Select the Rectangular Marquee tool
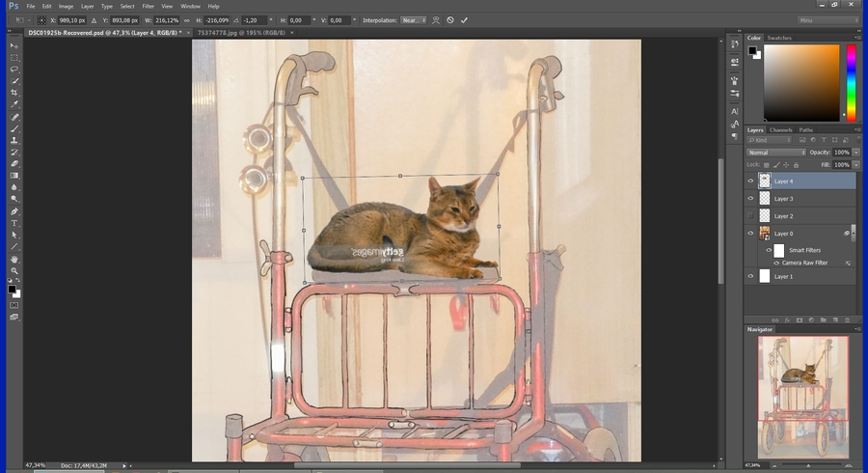Image resolution: width=868 pixels, height=473 pixels. [x=14, y=58]
